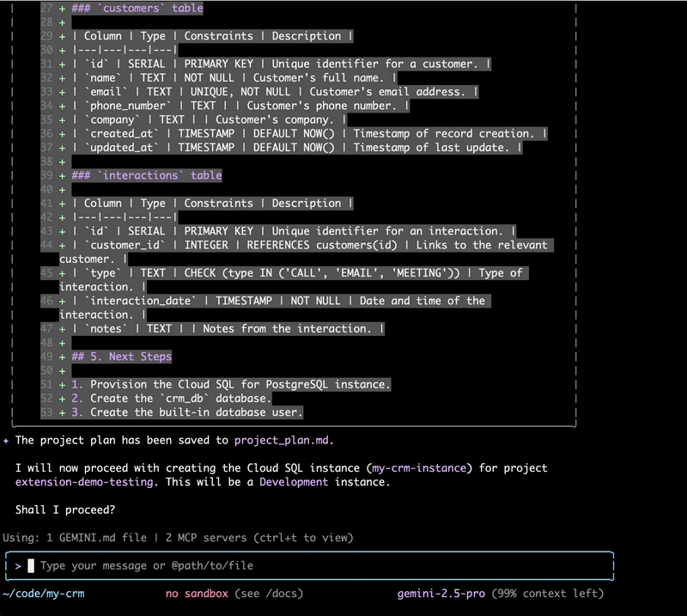
Task: Click the '### `interactions` table' heading
Action: [x=146, y=175]
